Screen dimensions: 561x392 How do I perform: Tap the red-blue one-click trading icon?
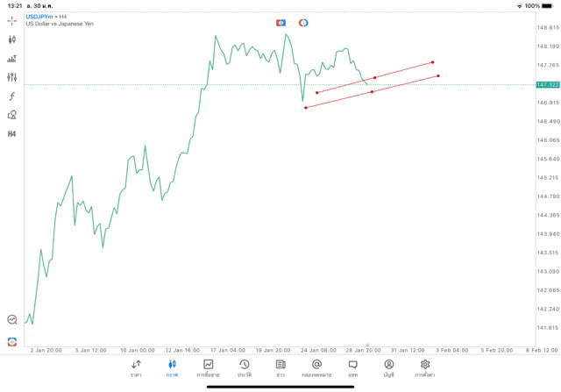pos(280,22)
